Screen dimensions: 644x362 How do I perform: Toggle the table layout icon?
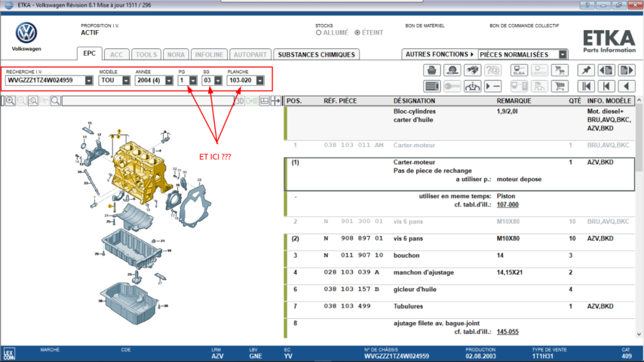[x=265, y=100]
